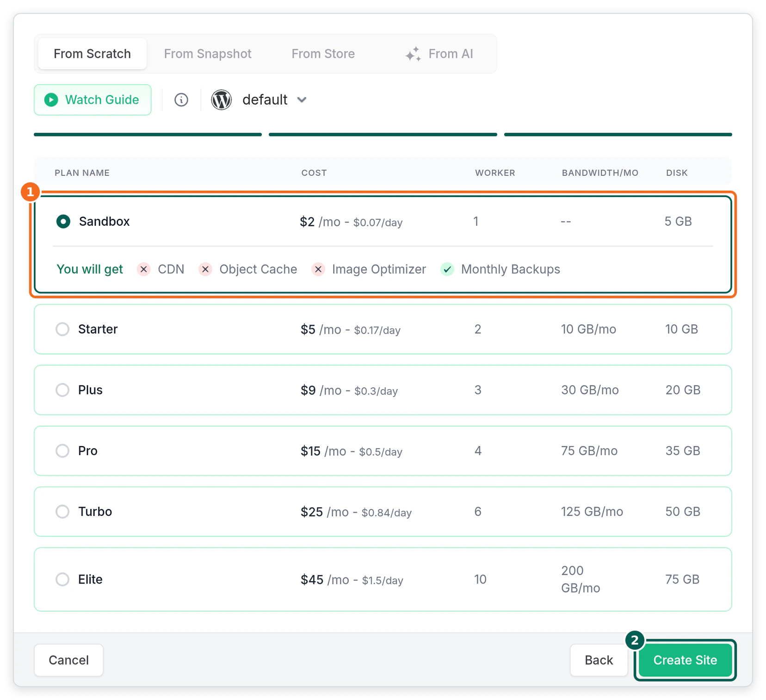This screenshot has height=700, width=766.
Task: Click the 10 GB/mo bandwidth value
Action: (588, 329)
